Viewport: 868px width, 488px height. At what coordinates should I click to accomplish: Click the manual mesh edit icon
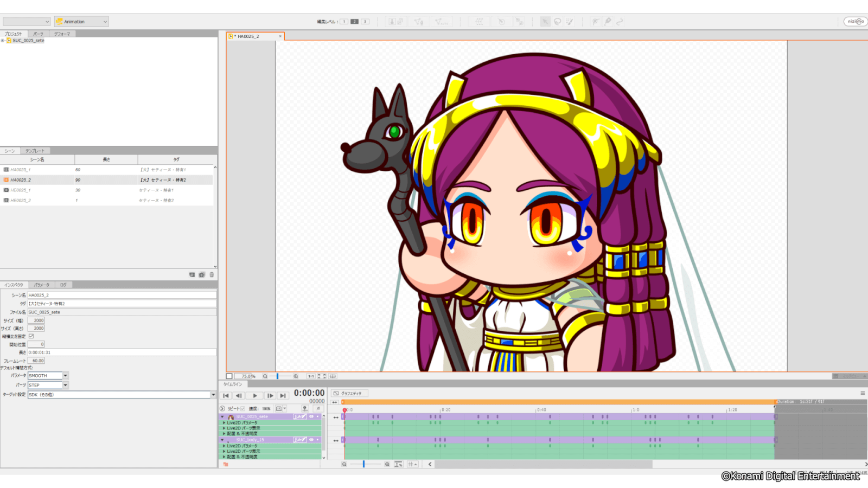click(419, 22)
